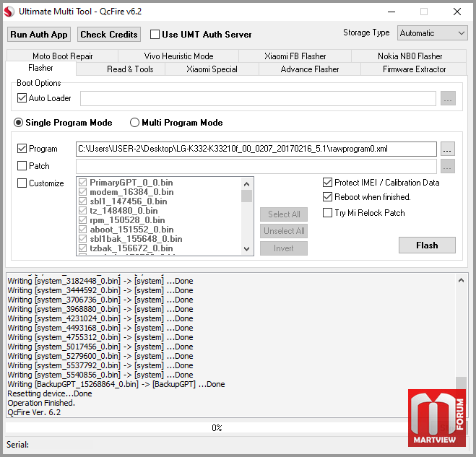Uncheck the Auto Loader checkbox

pyautogui.click(x=22, y=98)
